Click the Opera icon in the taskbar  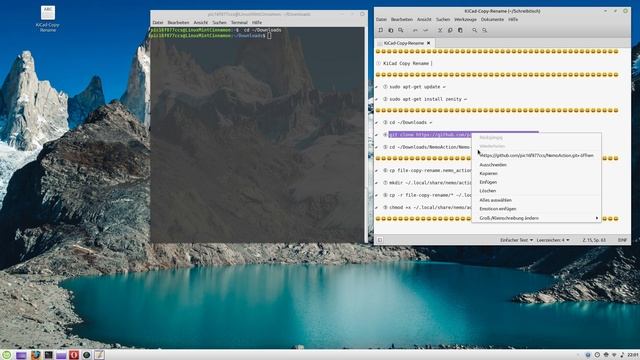pos(74,355)
